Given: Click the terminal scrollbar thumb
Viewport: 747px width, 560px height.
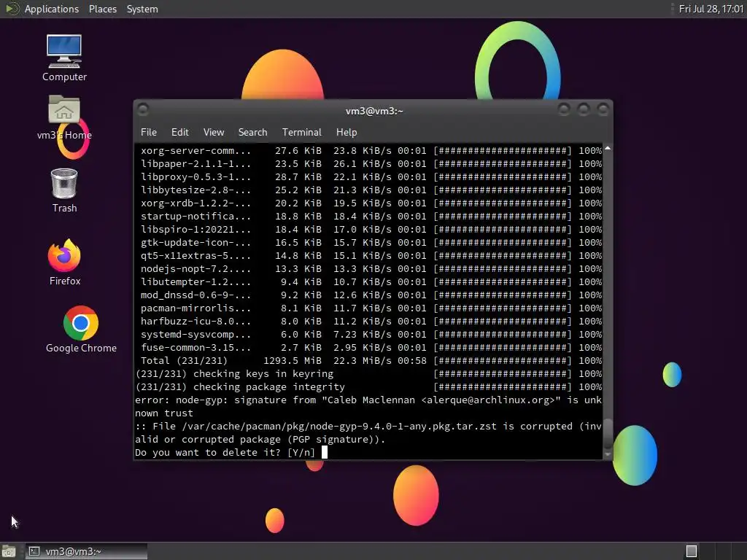Looking at the screenshot, I should (608, 435).
